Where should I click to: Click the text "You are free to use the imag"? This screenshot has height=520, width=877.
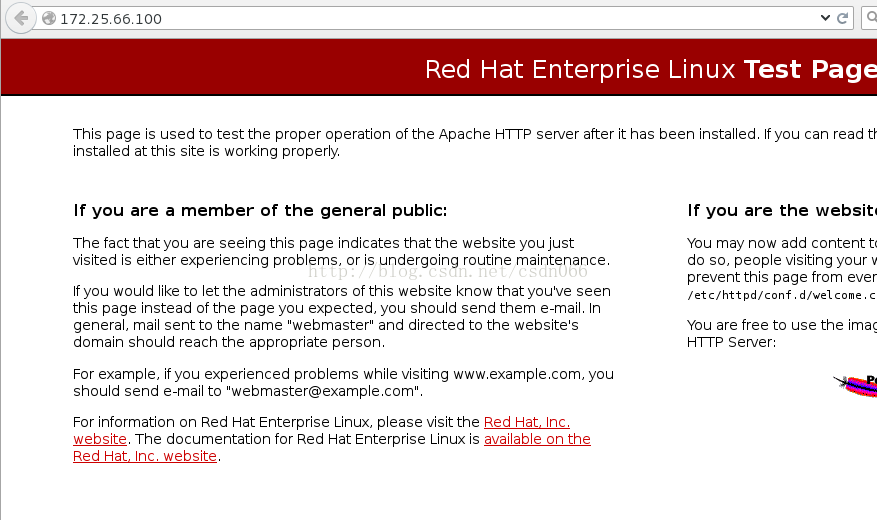pyautogui.click(x=782, y=325)
